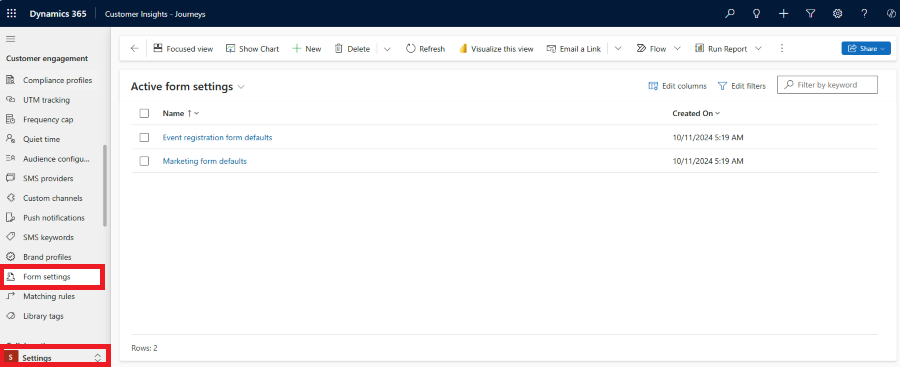Click the sidebar vertical scrollbar
Image resolution: width=900 pixels, height=367 pixels.
[104, 185]
